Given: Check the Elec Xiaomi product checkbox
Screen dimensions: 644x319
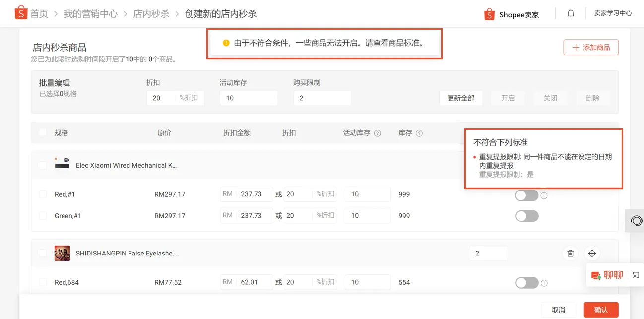Looking at the screenshot, I should click(43, 165).
